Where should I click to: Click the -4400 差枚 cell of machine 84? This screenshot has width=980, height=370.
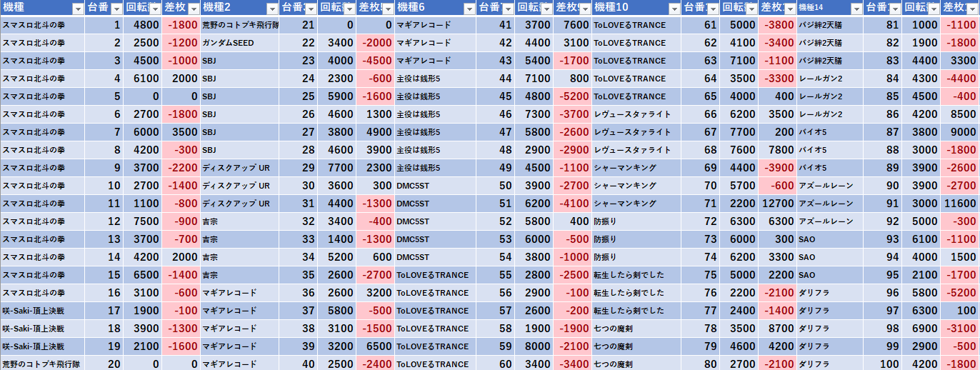point(959,79)
